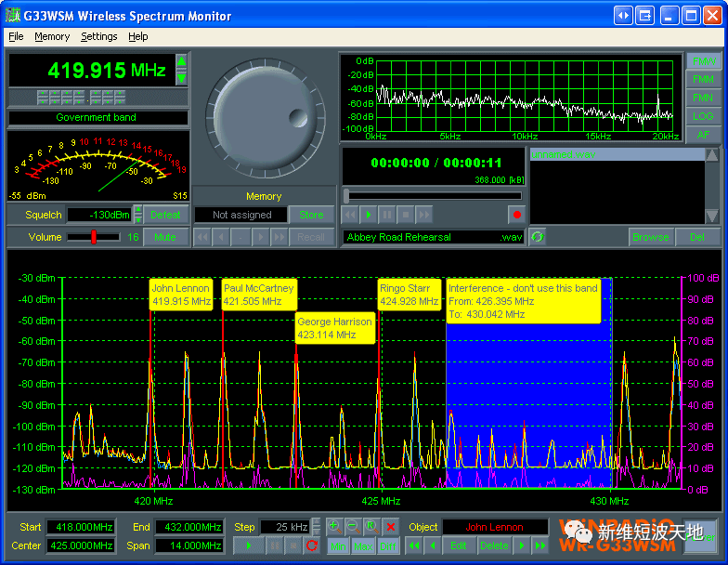Increase frequency with green up arrow
The height and width of the screenshot is (565, 728).
[x=182, y=62]
